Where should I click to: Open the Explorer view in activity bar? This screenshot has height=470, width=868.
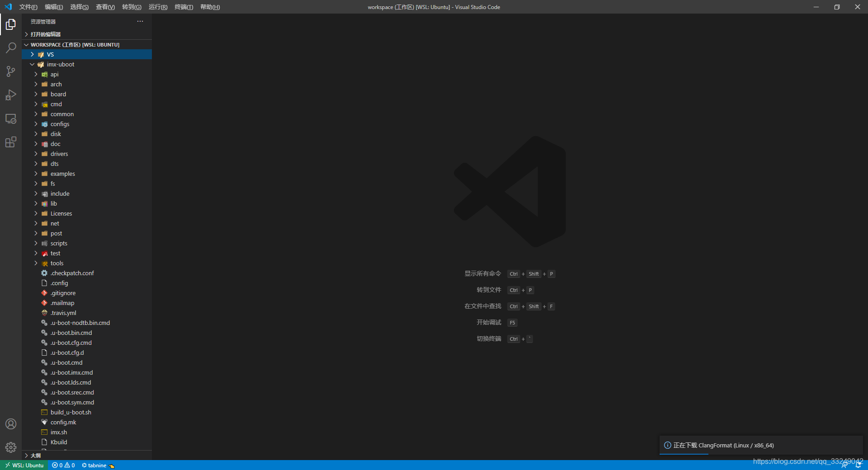pos(11,24)
